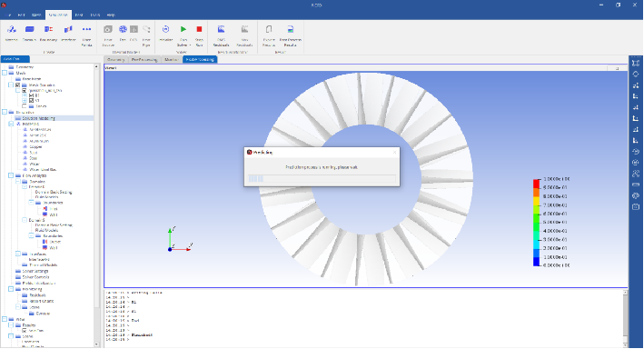Collapse the Flow Analysis node
Screen dimensions: 644x349
pos(11,175)
